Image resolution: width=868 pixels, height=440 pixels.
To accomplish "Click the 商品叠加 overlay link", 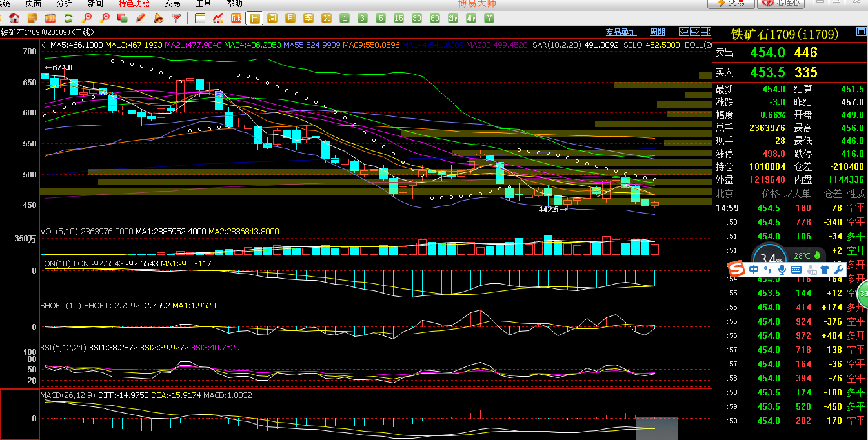I will tap(621, 32).
